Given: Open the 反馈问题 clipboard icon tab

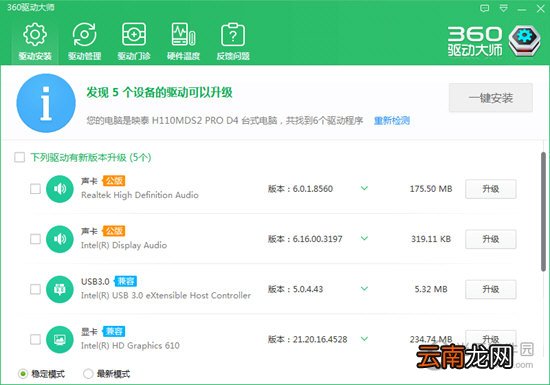Looking at the screenshot, I should [233, 41].
